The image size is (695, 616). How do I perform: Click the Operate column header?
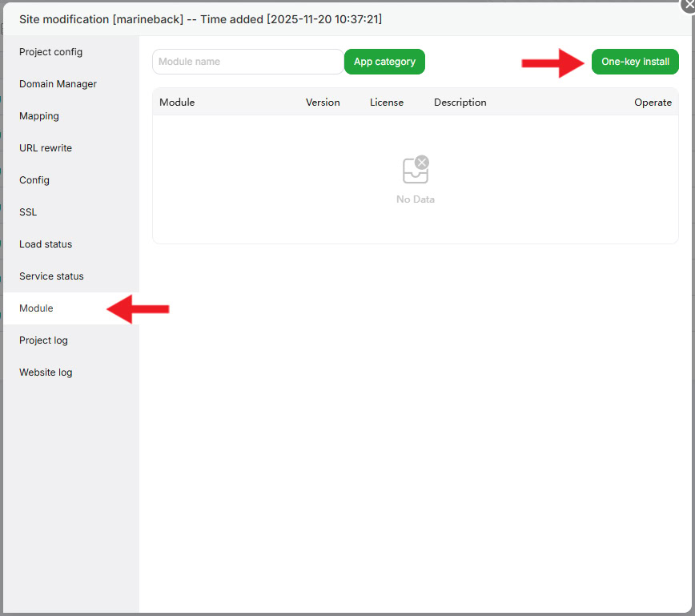(x=653, y=102)
